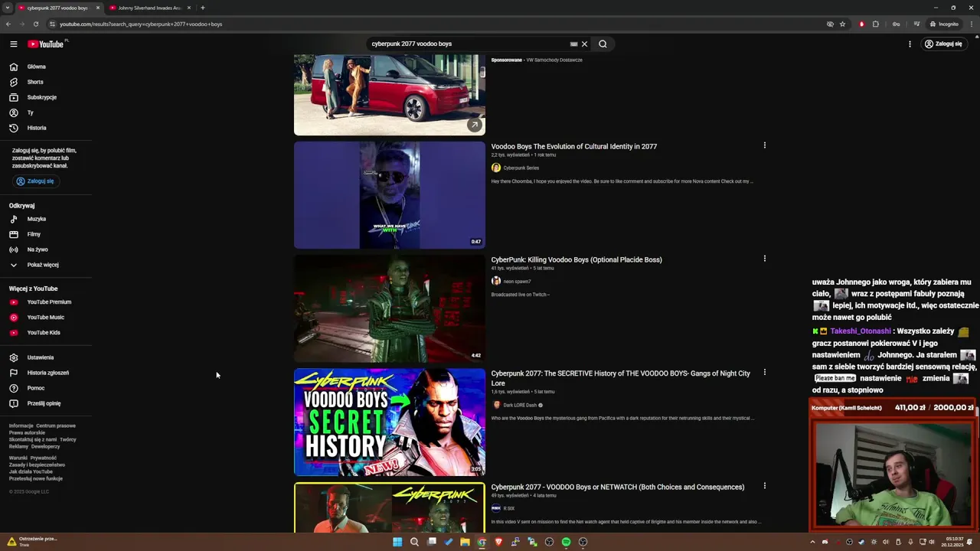The height and width of the screenshot is (551, 980).
Task: Open options for SECRETIVE History video
Action: pyautogui.click(x=764, y=373)
